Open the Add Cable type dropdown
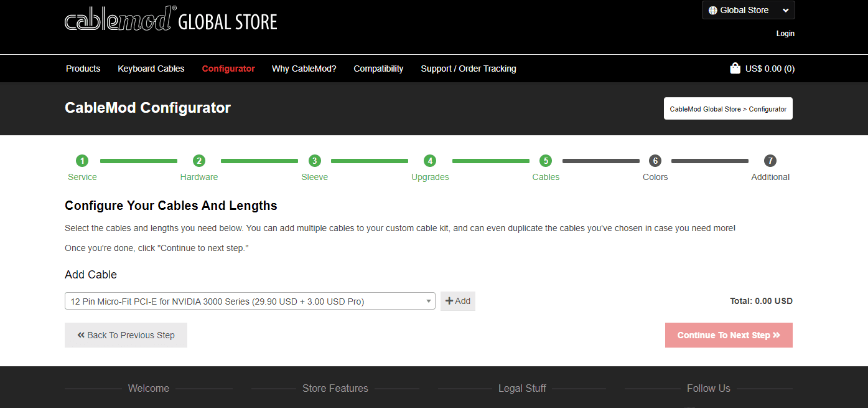This screenshot has width=868, height=408. [x=250, y=301]
